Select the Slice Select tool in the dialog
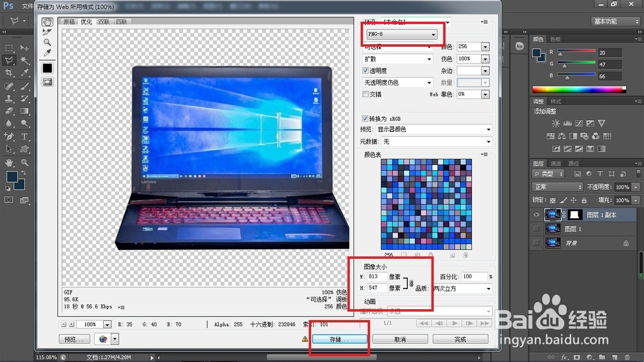This screenshot has height=362, width=644. [47, 32]
